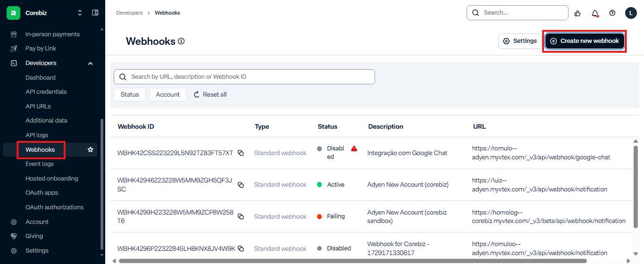
Task: Copy webhook ID WBHK4296P22322845LH8KNX8JV4W9K
Action: point(241,248)
